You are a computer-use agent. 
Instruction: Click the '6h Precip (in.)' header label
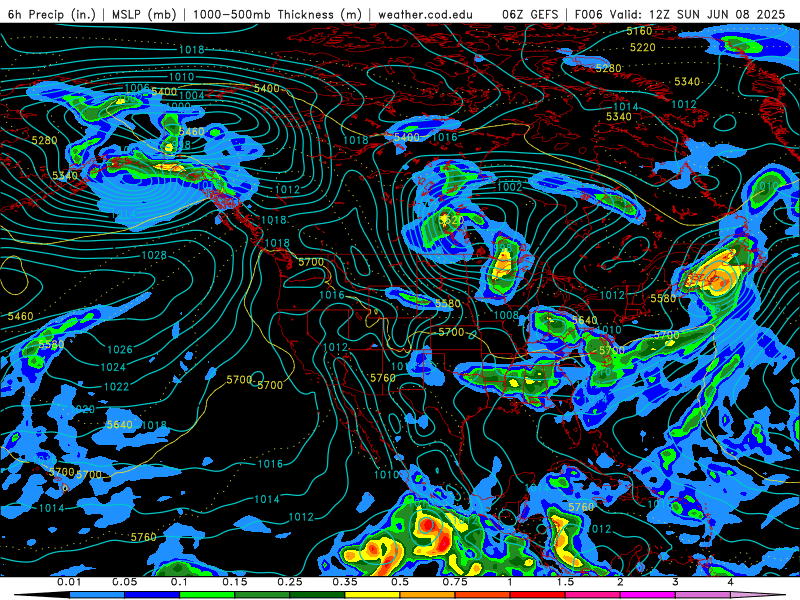pyautogui.click(x=52, y=14)
